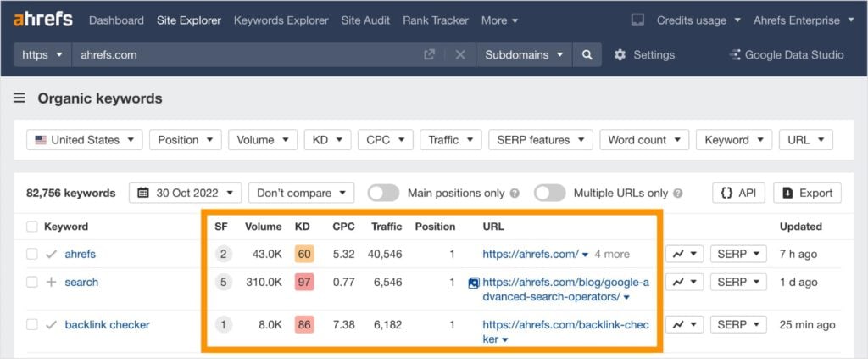Click checkmark icon in backlink checker row
The width and height of the screenshot is (868, 359).
point(52,325)
